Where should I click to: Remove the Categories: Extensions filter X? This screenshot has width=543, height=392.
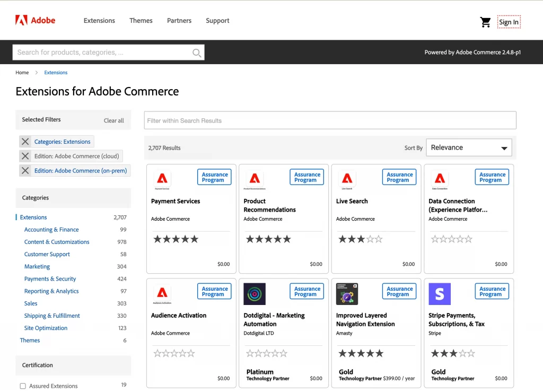click(25, 142)
